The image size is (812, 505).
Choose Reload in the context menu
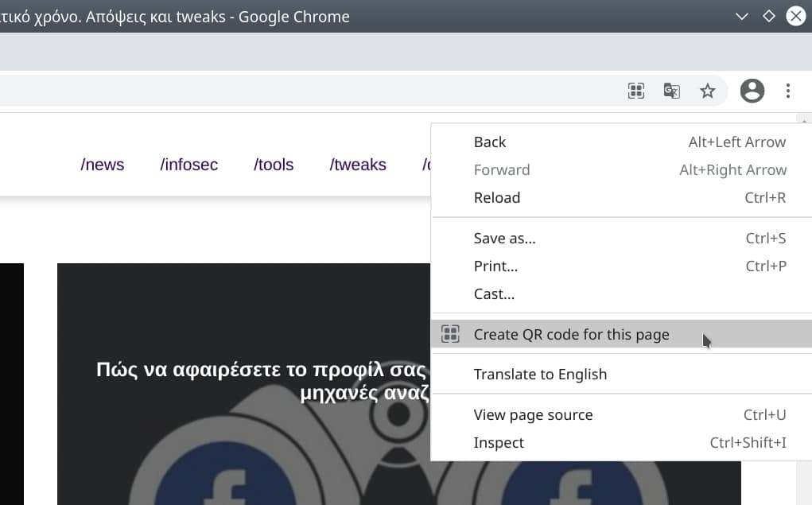[497, 198]
